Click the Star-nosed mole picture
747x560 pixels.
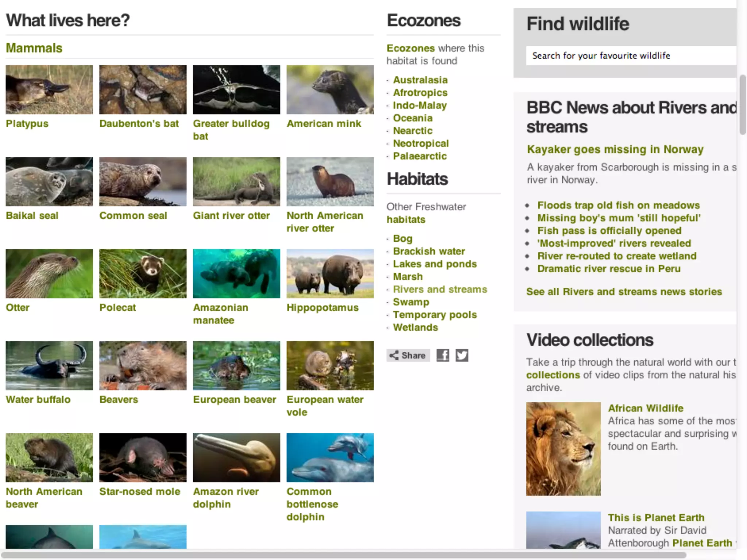[143, 458]
